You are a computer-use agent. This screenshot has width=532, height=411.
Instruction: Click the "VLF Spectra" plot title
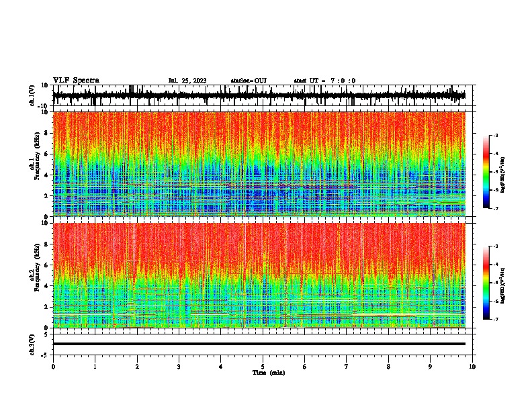pos(76,81)
